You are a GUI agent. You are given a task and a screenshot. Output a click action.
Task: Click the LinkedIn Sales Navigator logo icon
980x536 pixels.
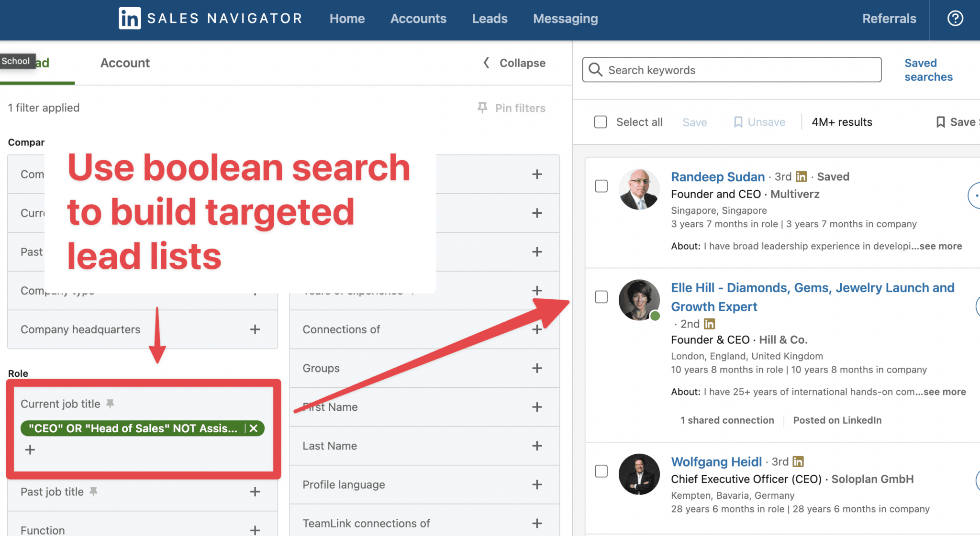pos(129,18)
